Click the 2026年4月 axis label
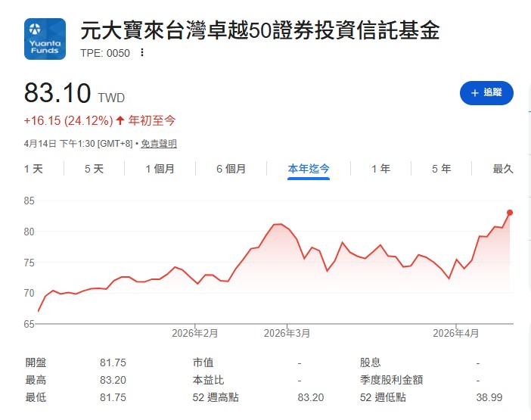 (x=456, y=333)
